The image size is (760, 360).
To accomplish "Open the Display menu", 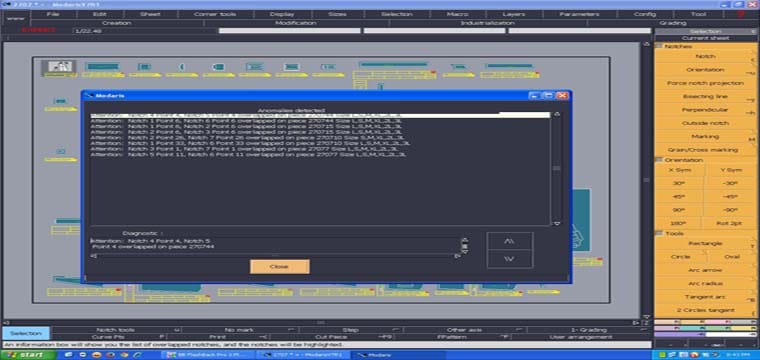I will [x=282, y=14].
